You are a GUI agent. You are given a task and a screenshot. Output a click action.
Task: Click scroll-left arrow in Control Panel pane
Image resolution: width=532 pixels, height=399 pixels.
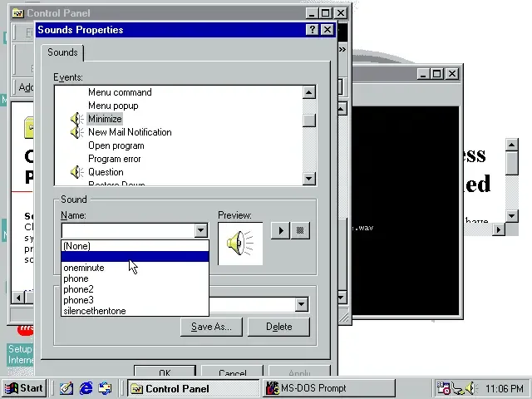pos(18,298)
